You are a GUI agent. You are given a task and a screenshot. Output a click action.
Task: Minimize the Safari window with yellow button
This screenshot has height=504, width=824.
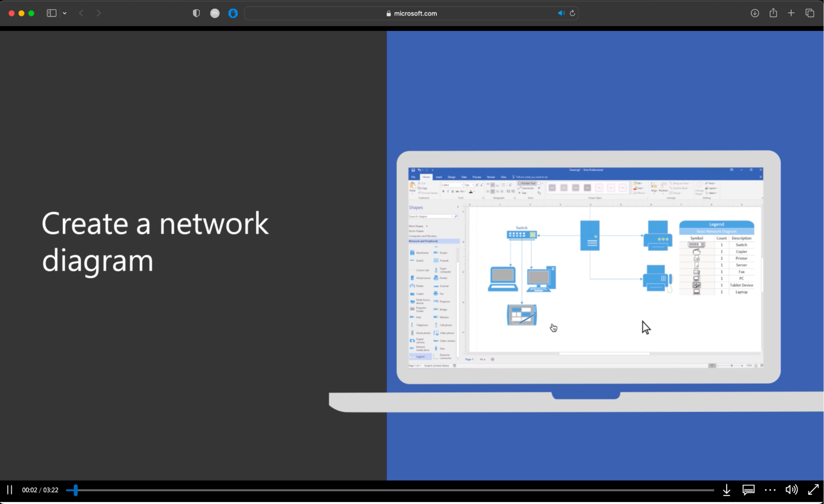[21, 13]
